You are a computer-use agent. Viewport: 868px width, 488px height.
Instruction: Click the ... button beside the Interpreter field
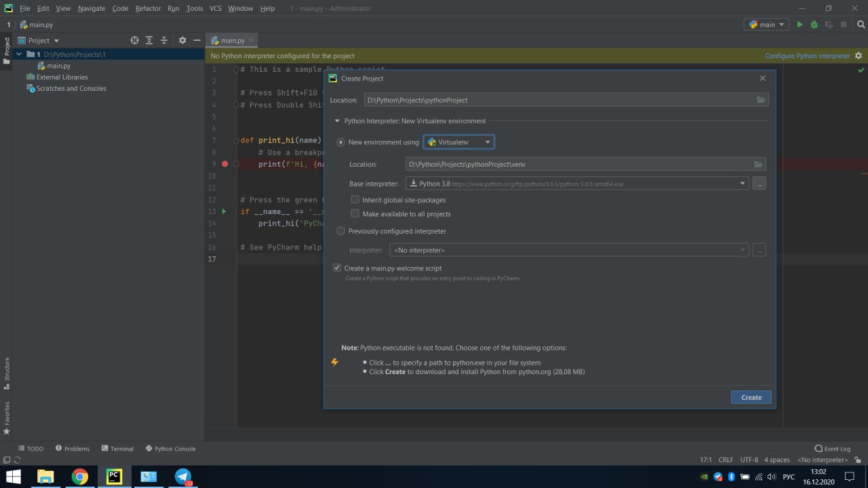click(759, 250)
